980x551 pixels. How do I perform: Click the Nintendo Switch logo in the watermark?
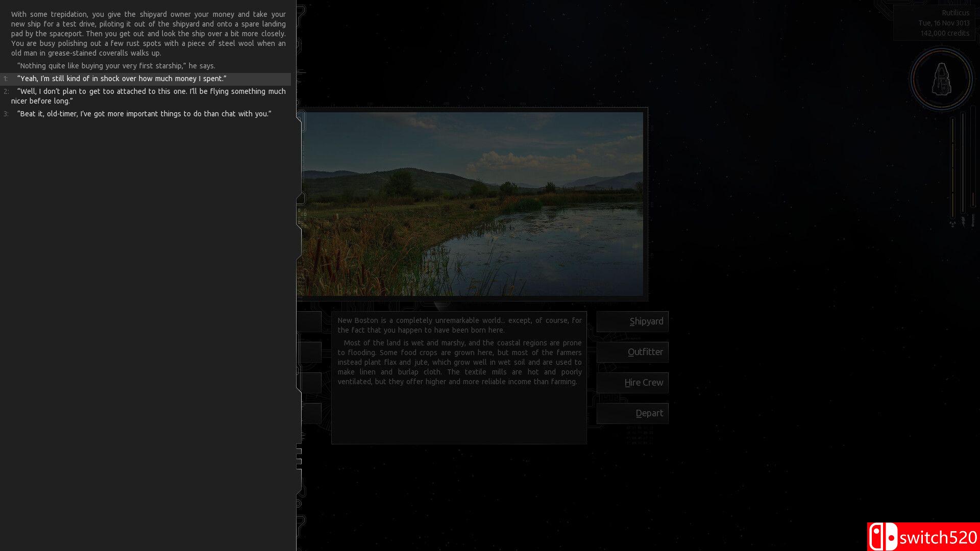884,537
